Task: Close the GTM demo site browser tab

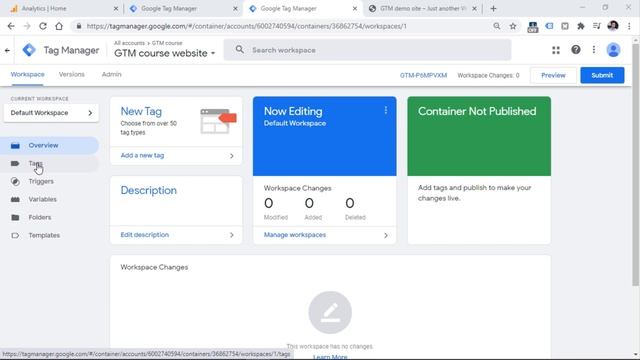Action: (x=474, y=8)
